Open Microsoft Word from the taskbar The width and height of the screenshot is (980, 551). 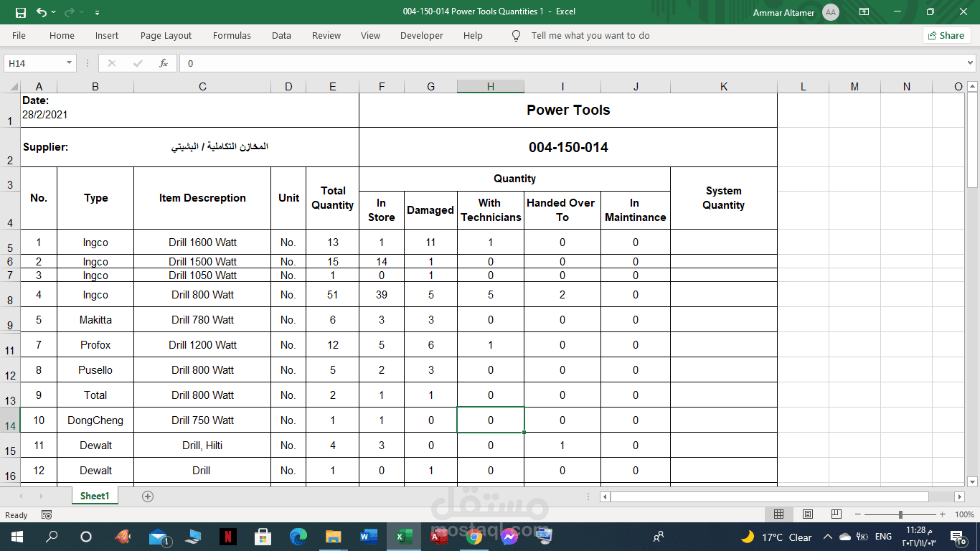pyautogui.click(x=368, y=537)
